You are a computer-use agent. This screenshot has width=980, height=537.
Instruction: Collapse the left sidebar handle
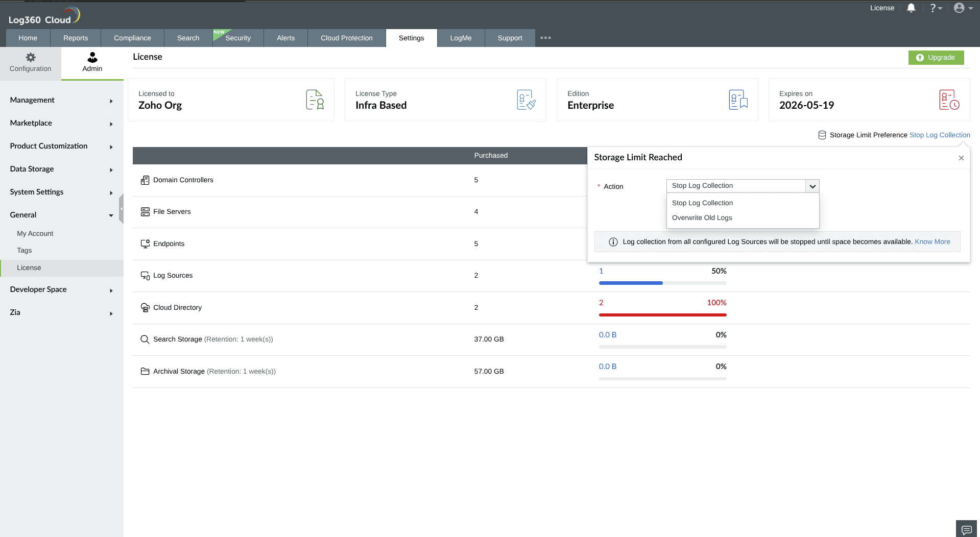click(x=121, y=209)
